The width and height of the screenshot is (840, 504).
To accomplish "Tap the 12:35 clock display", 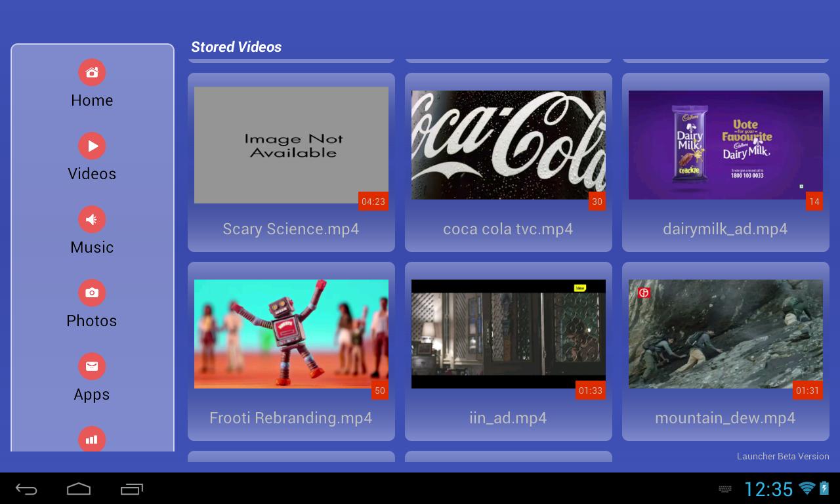I will pyautogui.click(x=771, y=488).
